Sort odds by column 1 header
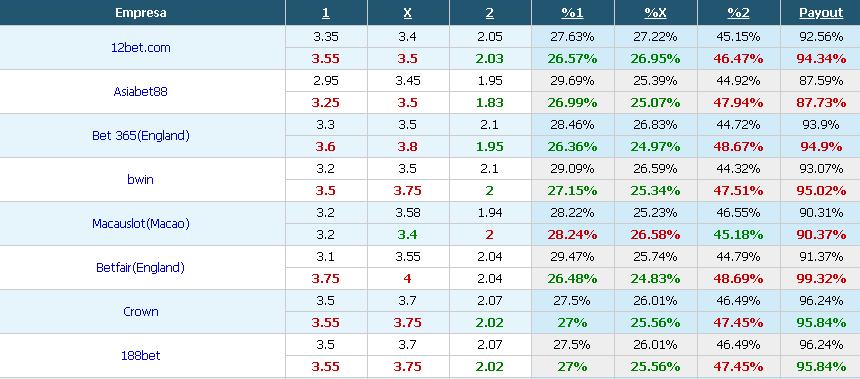The width and height of the screenshot is (860, 379). 326,13
